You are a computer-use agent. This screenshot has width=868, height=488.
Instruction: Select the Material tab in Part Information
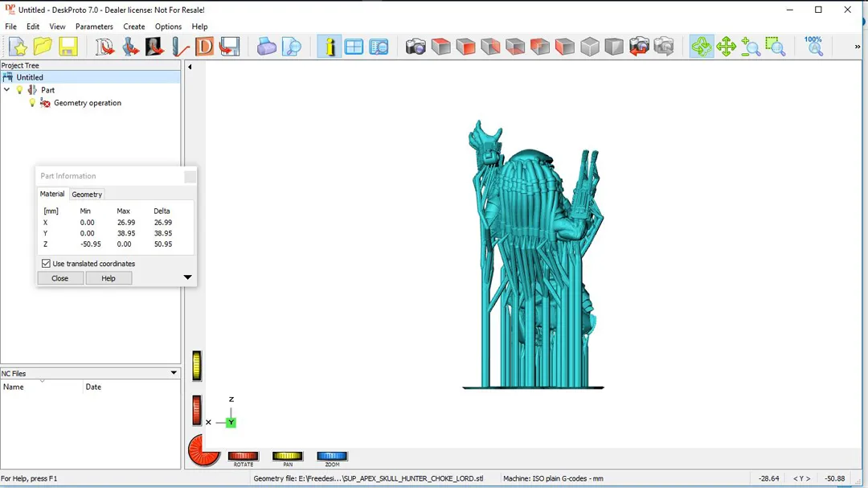coord(52,194)
